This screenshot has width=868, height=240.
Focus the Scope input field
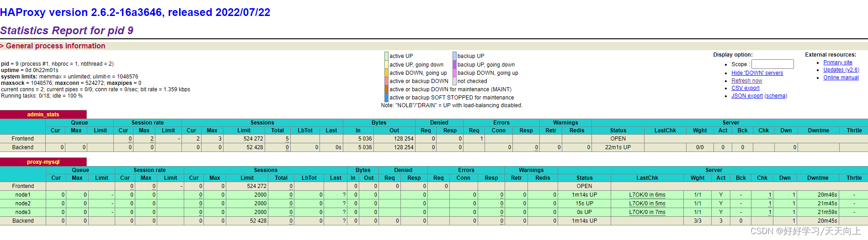coord(772,64)
